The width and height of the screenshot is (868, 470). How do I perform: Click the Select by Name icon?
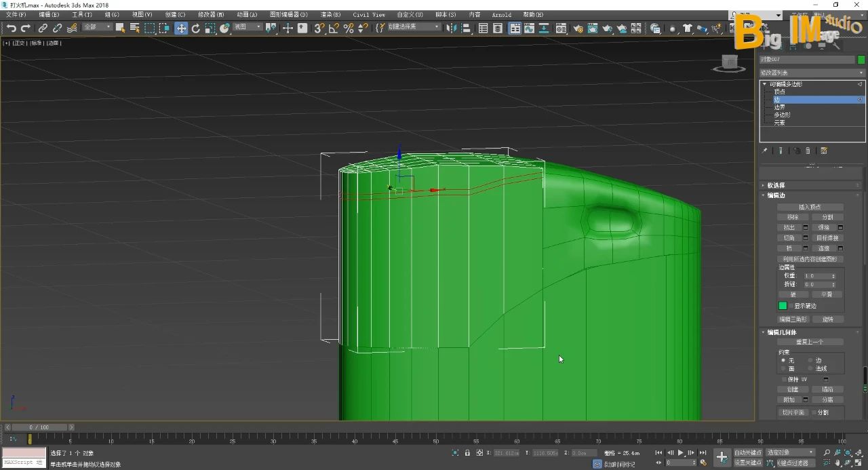tap(134, 28)
